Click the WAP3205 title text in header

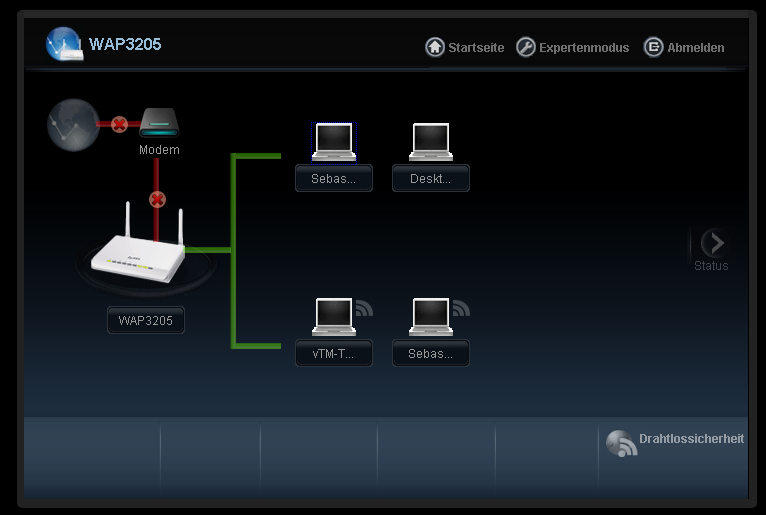[125, 44]
